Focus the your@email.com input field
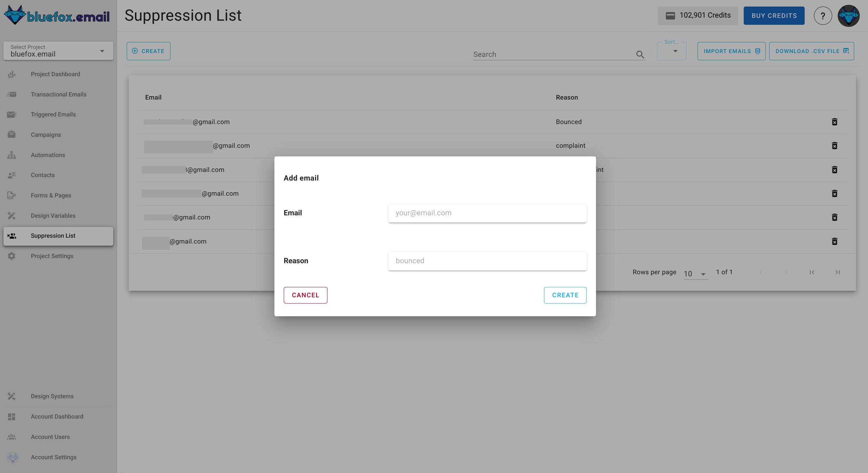The width and height of the screenshot is (868, 473). (487, 213)
